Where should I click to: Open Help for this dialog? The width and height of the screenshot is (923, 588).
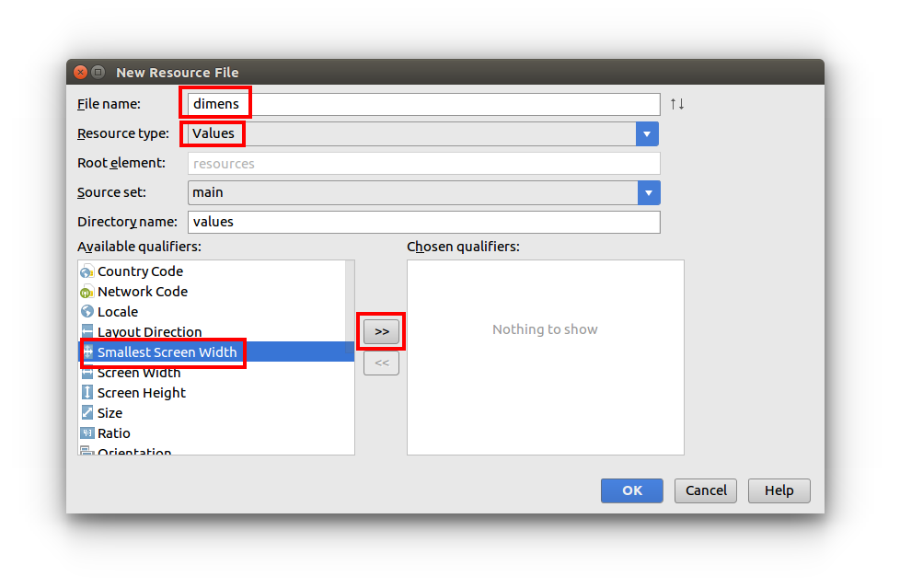(779, 490)
